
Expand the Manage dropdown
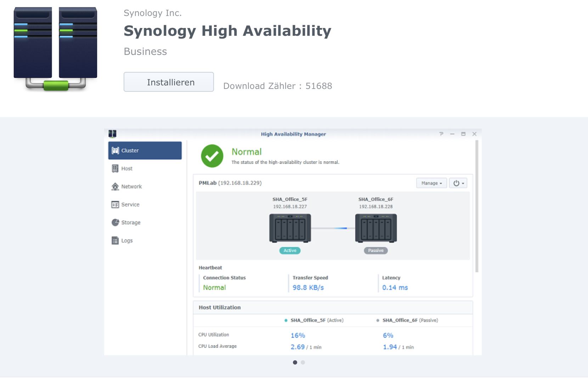(x=431, y=183)
